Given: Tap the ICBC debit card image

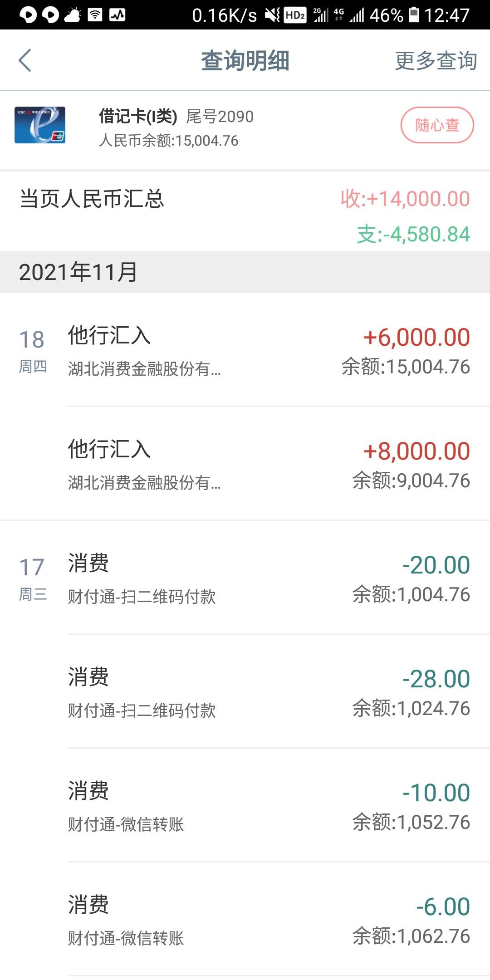Looking at the screenshot, I should [40, 125].
